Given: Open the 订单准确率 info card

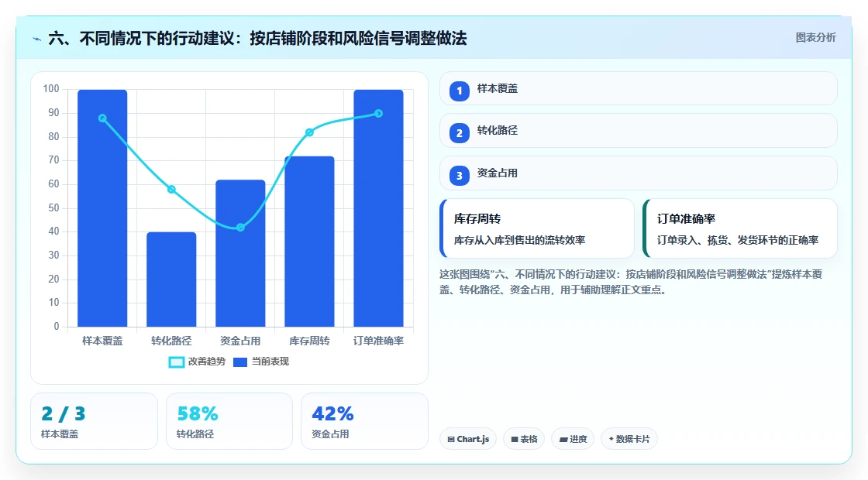Looking at the screenshot, I should pyautogui.click(x=740, y=228).
